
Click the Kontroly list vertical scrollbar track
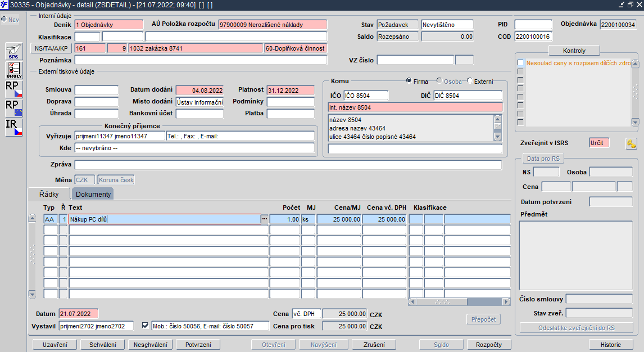pos(636,93)
